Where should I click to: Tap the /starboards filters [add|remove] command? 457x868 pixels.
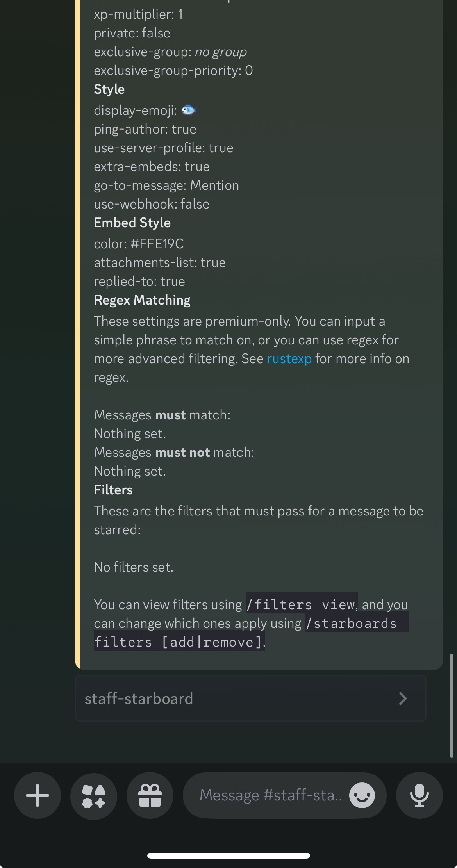251,633
